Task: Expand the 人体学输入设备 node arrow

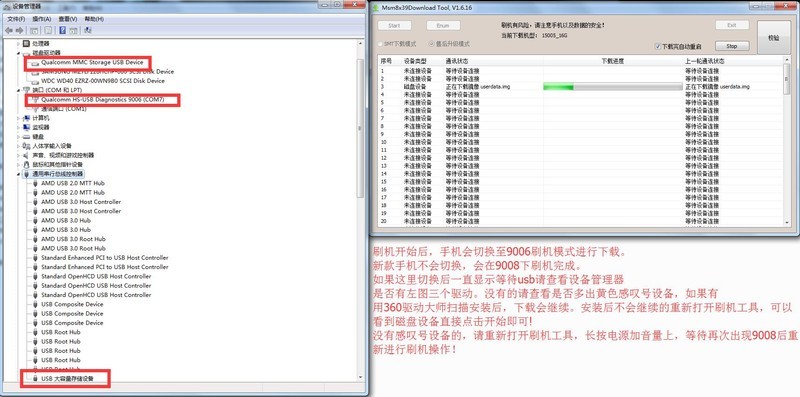Action: click(19, 146)
